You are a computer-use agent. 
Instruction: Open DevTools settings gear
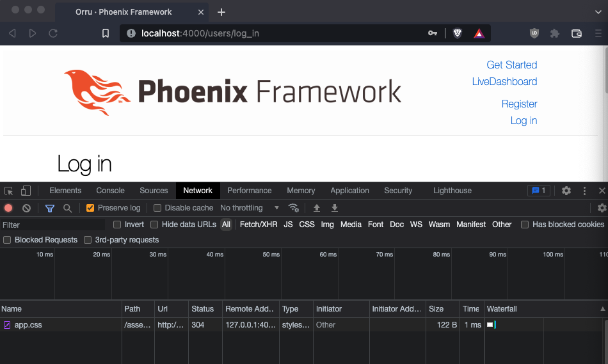click(566, 191)
